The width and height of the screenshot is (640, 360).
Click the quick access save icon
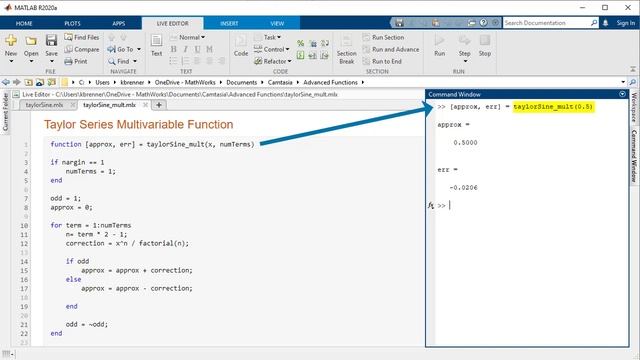tap(400, 23)
